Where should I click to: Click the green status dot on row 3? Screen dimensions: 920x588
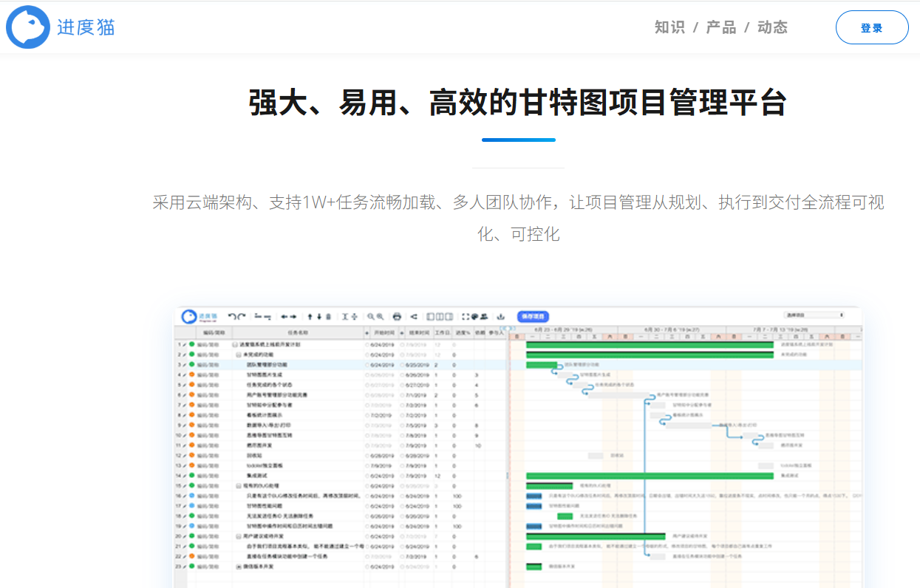[x=191, y=365]
